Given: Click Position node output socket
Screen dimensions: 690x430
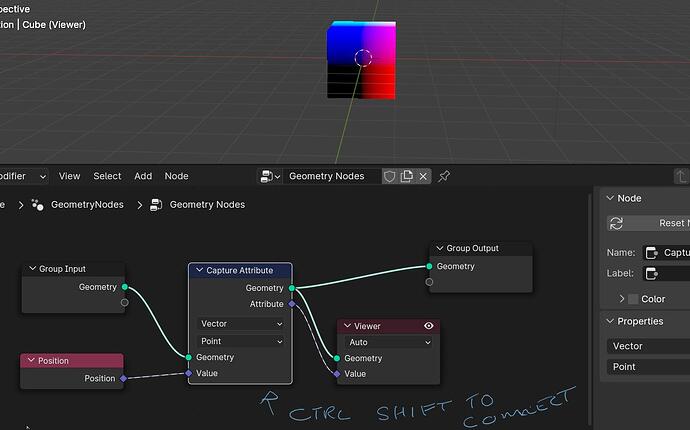Looking at the screenshot, I should (x=123, y=378).
